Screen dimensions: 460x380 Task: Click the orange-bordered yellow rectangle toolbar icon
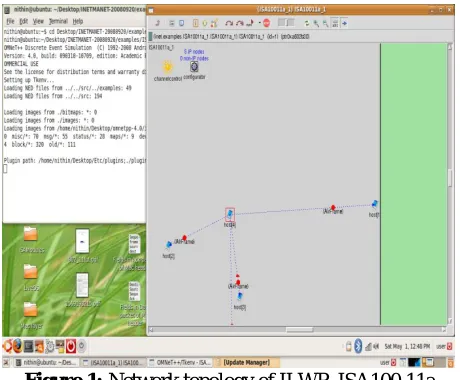(x=196, y=23)
